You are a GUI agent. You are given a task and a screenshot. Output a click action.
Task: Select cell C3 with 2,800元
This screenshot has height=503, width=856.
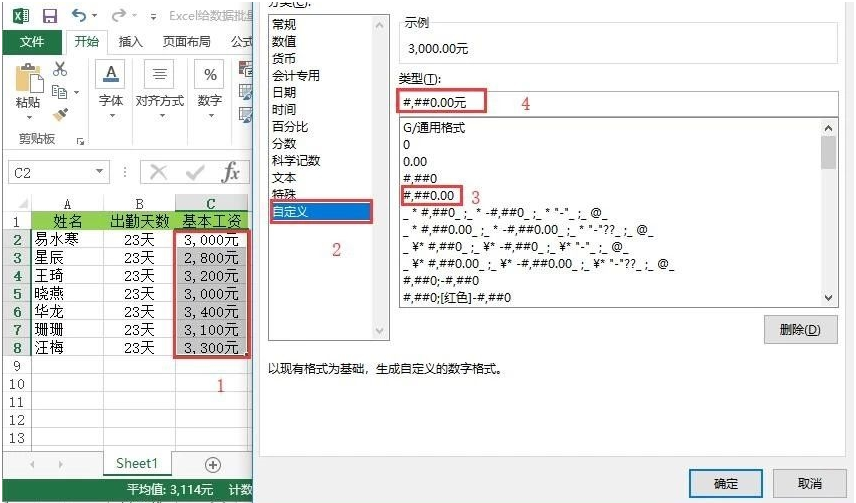coord(211,257)
